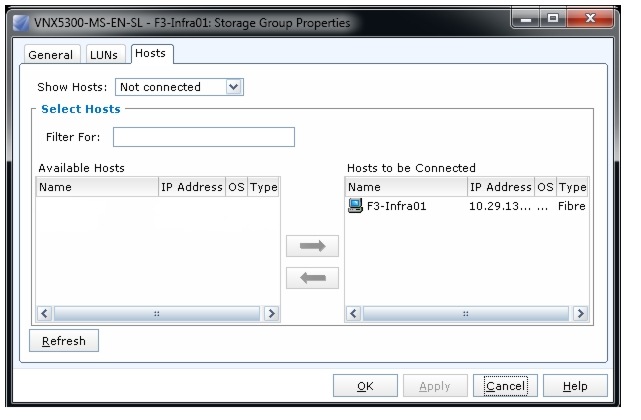Screen dimensions: 641x420
Task: Focus the Filter For input field
Action: point(204,137)
